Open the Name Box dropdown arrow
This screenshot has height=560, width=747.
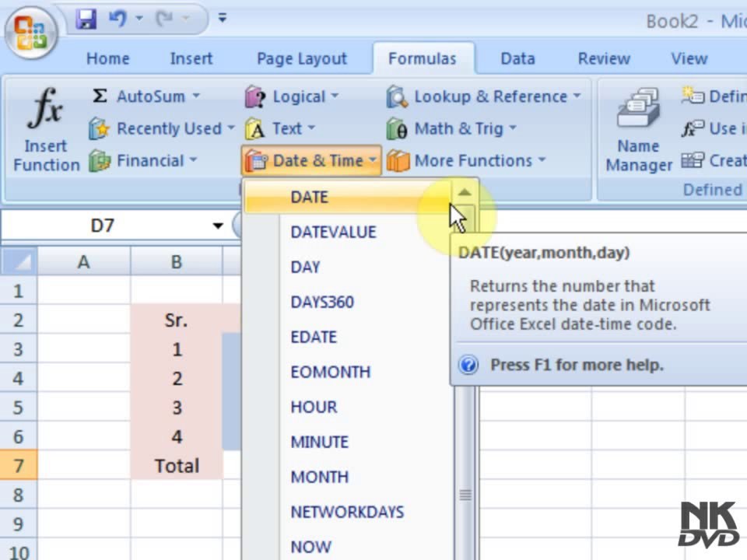pyautogui.click(x=218, y=226)
